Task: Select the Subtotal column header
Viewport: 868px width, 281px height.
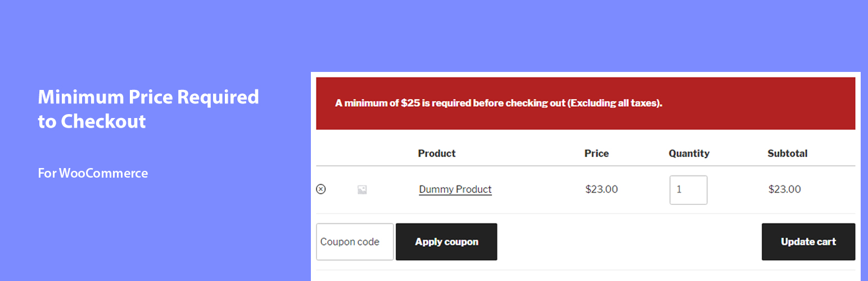Action: (x=787, y=153)
